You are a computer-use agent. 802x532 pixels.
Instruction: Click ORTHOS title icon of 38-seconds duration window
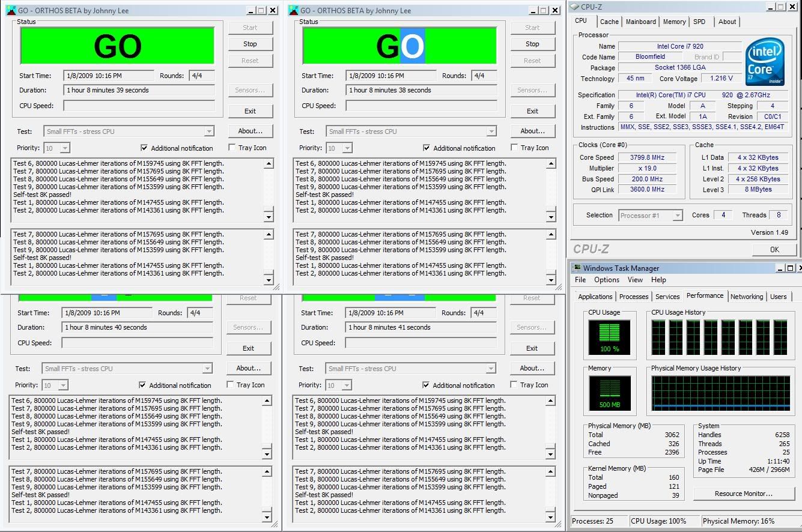[294, 10]
